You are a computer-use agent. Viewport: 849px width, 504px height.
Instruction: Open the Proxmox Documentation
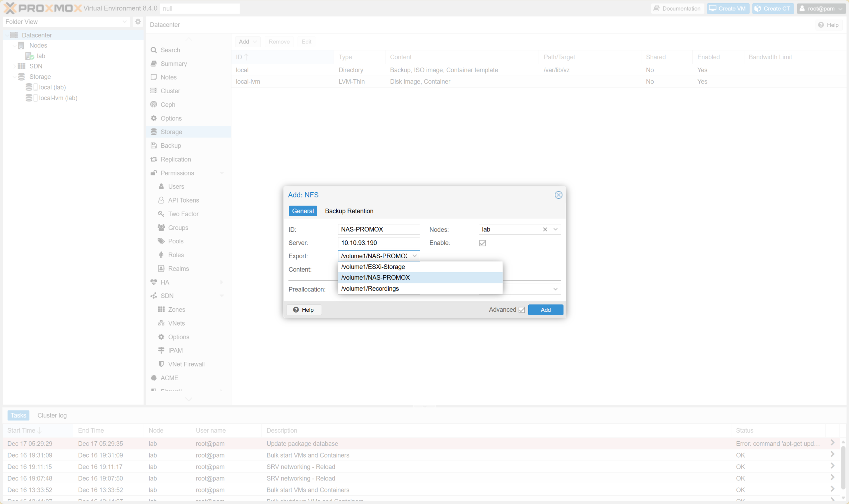677,8
